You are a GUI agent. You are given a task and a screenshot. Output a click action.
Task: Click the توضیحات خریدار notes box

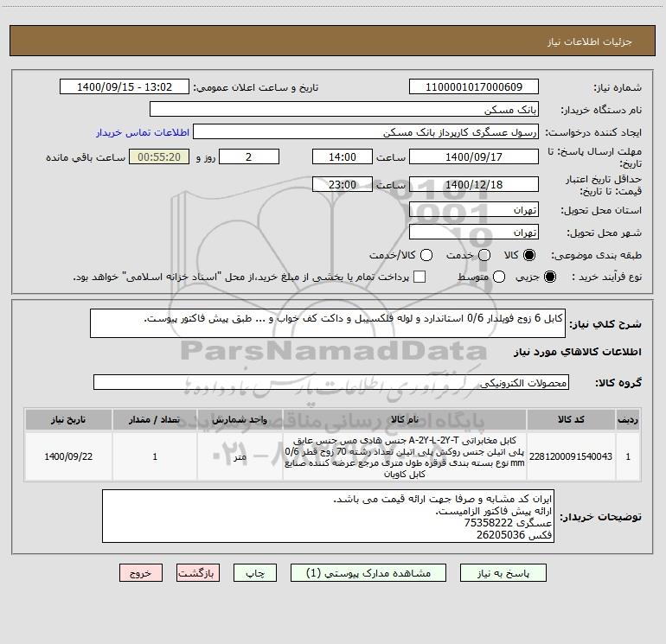328,516
